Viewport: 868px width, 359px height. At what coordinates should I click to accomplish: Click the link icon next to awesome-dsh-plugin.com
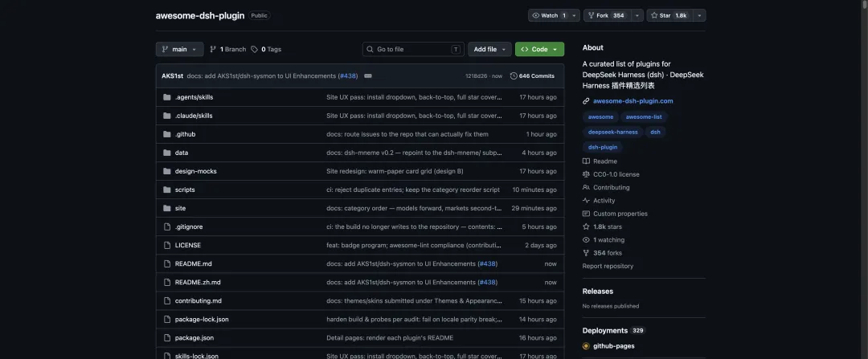coord(586,101)
